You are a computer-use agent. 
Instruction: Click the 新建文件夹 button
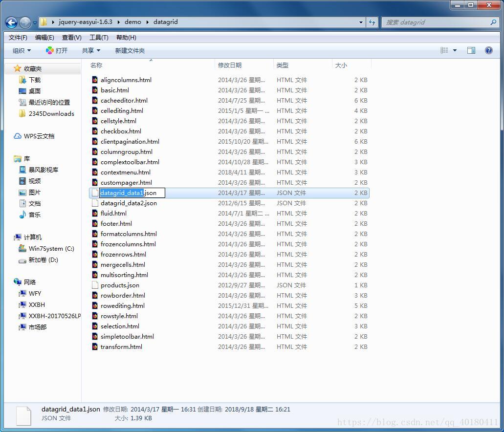point(130,50)
